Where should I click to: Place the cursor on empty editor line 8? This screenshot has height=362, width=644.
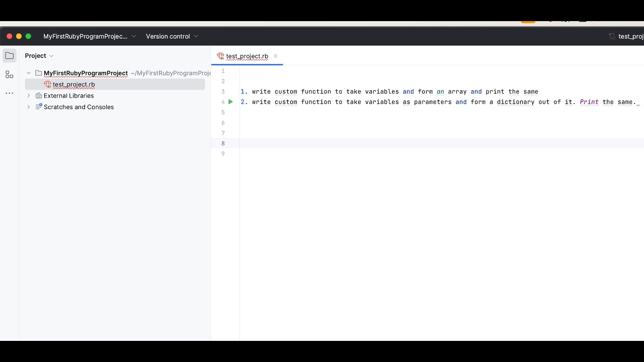[442, 143]
